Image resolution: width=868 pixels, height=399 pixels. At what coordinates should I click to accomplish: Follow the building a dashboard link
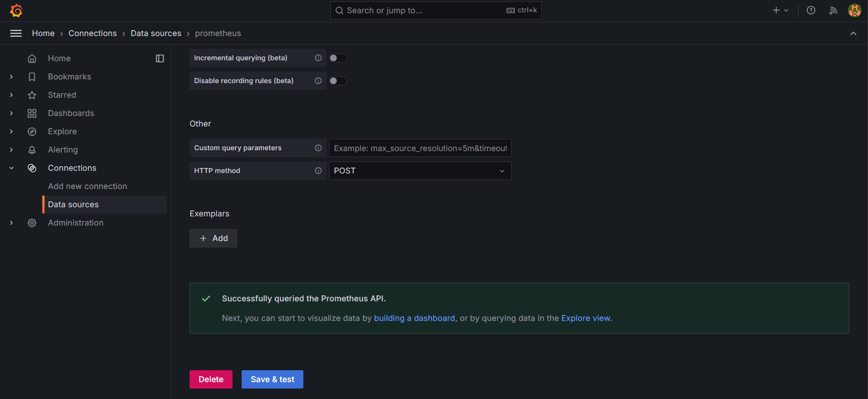(x=414, y=318)
